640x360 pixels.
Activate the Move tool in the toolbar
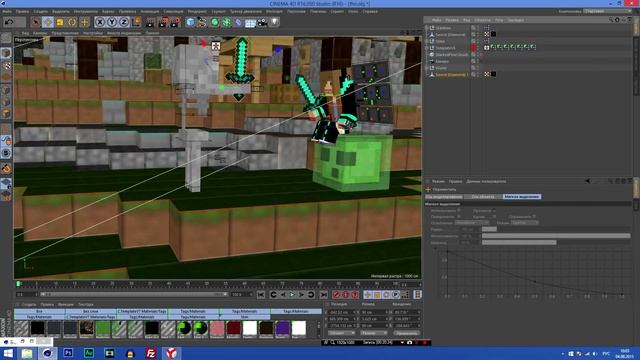[48, 22]
